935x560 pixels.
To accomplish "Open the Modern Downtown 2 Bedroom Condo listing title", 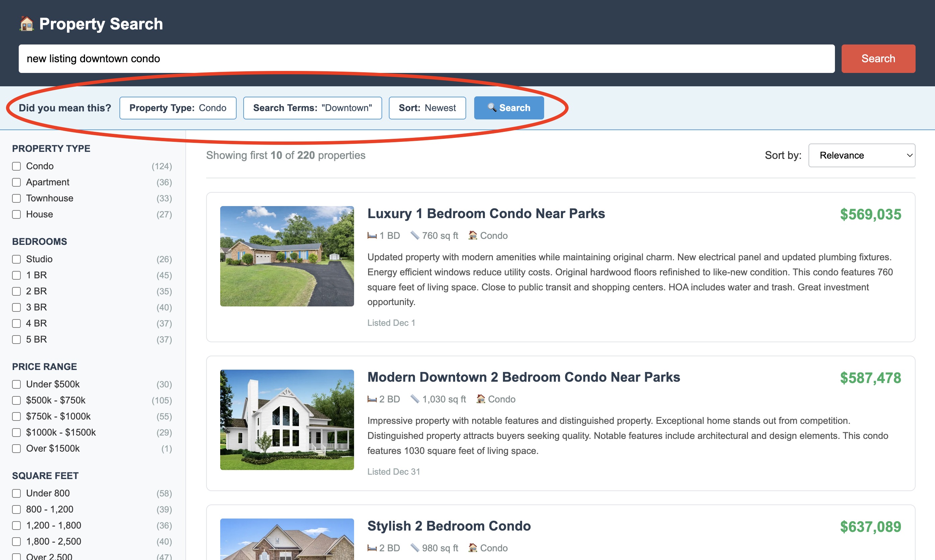I will (x=523, y=377).
